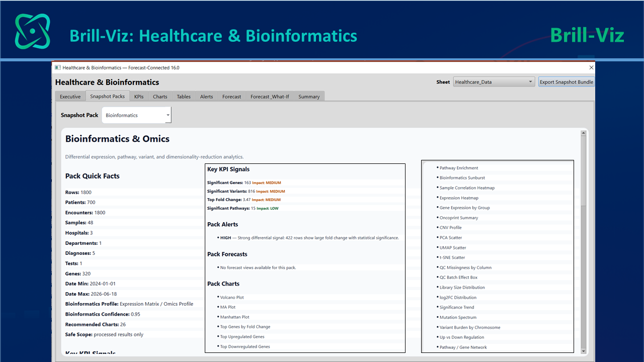Click Significance Trend list item

(457, 307)
